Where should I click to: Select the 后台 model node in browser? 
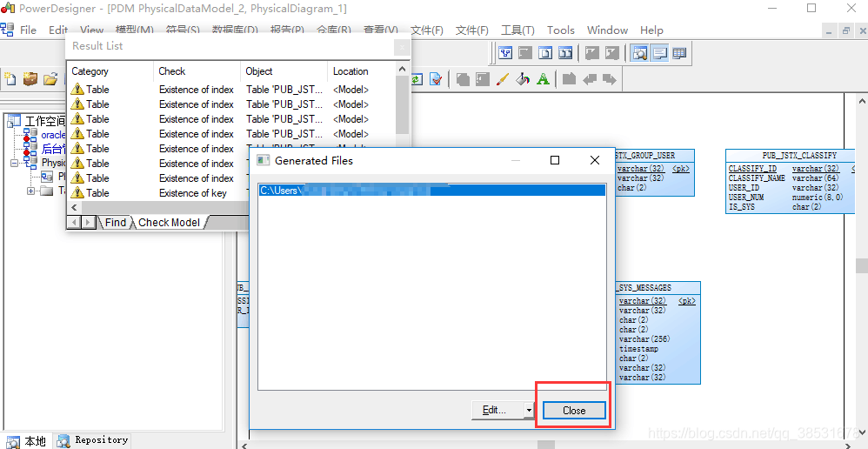point(53,149)
